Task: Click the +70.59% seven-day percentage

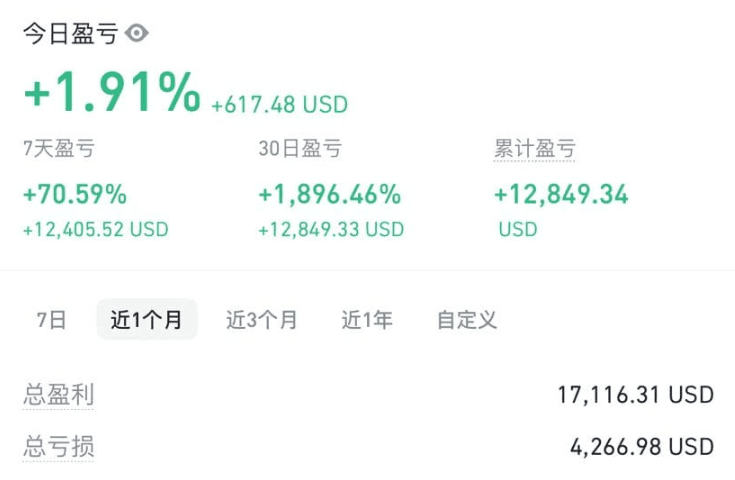Action: pos(75,194)
